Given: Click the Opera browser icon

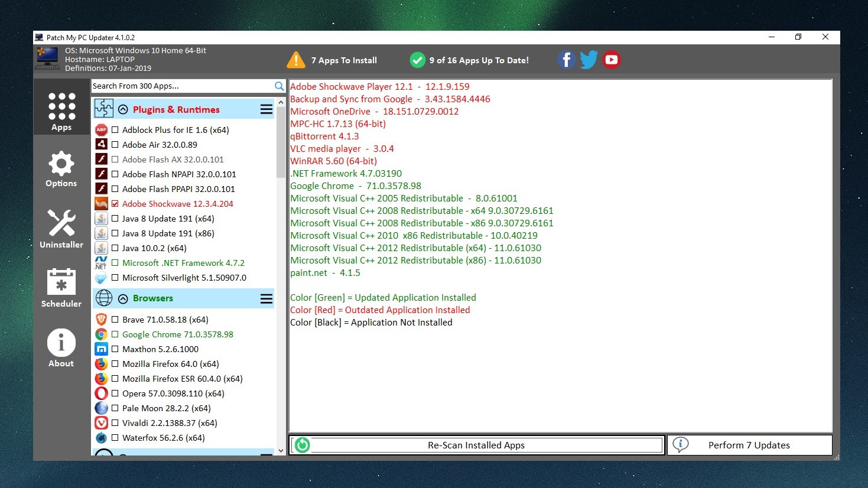Looking at the screenshot, I should click(x=102, y=393).
